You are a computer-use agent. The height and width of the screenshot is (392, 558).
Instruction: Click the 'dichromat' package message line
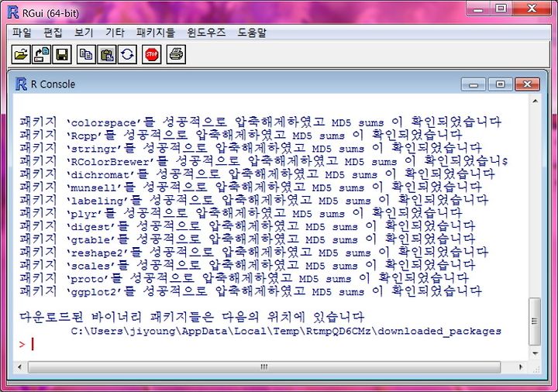[x=257, y=174]
